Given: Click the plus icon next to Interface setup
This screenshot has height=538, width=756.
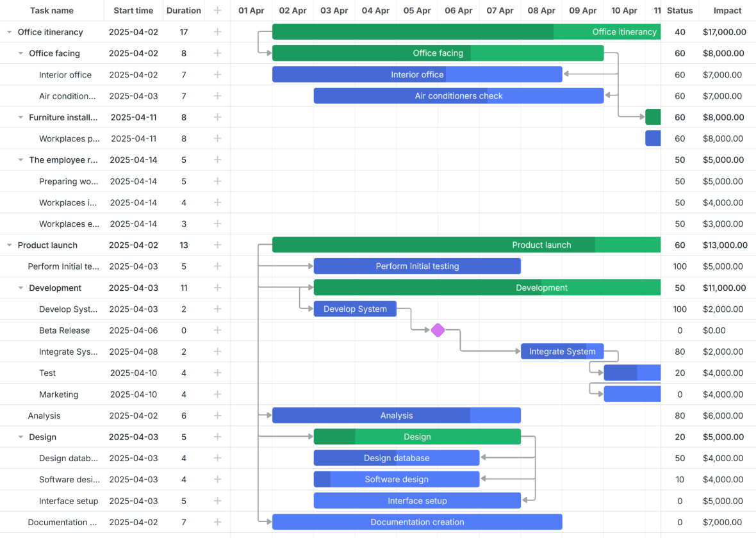Looking at the screenshot, I should (x=217, y=501).
